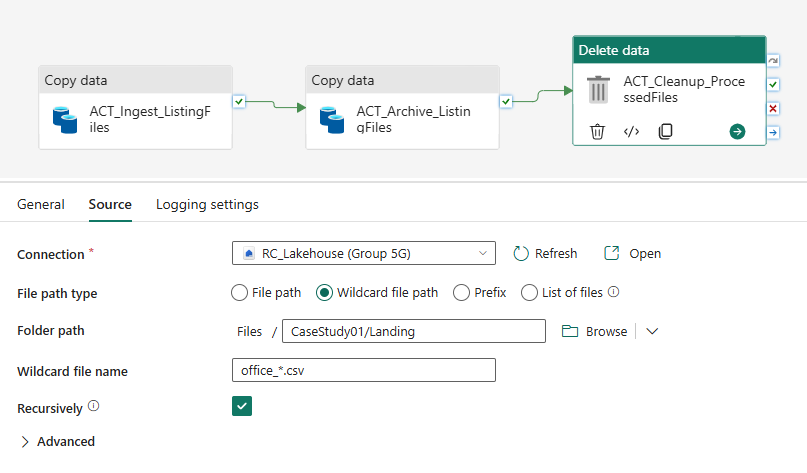Click the Folder path input CaseStudy01/Landing
This screenshot has width=807, height=473.
414,331
